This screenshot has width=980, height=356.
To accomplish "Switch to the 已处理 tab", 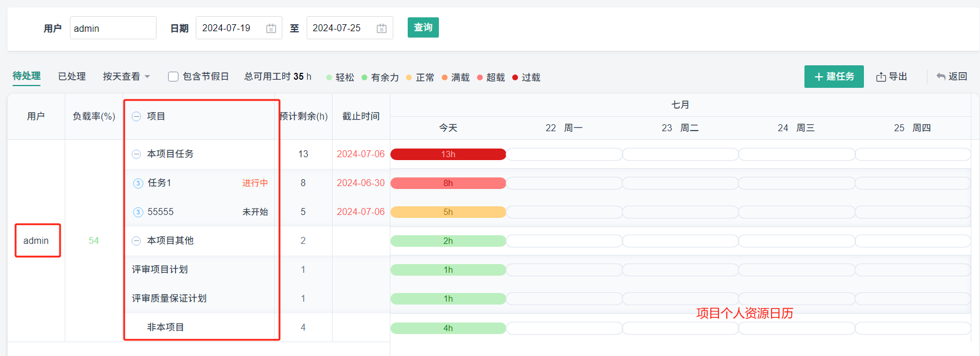I will click(x=72, y=76).
